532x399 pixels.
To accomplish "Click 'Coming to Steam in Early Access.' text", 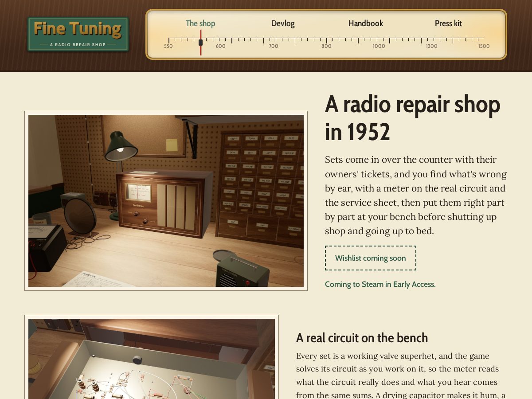I will click(x=380, y=284).
